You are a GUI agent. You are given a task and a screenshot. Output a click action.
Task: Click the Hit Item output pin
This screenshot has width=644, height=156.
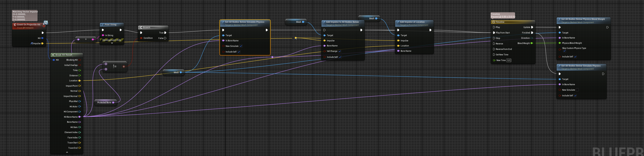pyautogui.click(x=80, y=127)
